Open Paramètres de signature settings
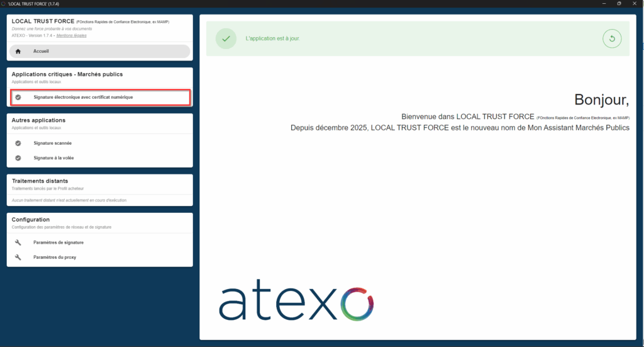Viewport: 644px width, 347px height. [x=100, y=242]
